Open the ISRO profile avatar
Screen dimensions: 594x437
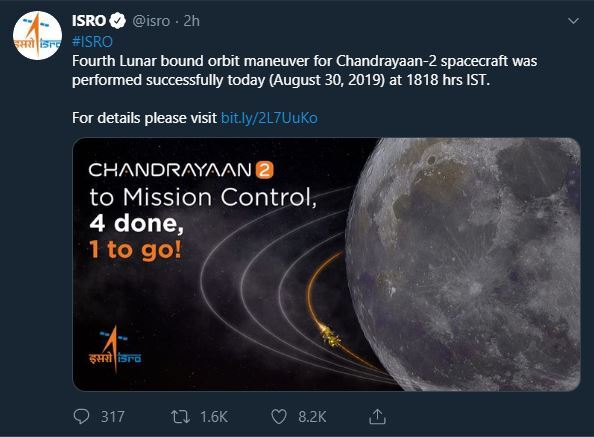point(37,36)
